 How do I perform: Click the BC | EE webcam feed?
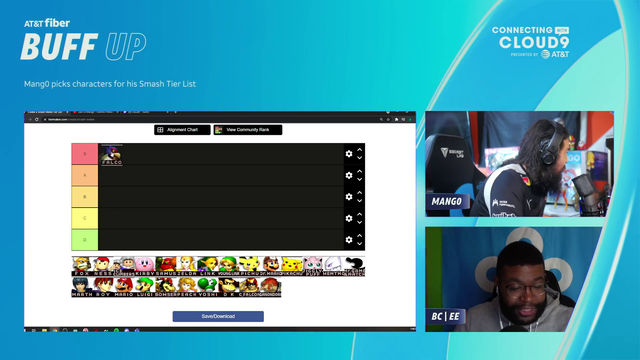(x=513, y=280)
